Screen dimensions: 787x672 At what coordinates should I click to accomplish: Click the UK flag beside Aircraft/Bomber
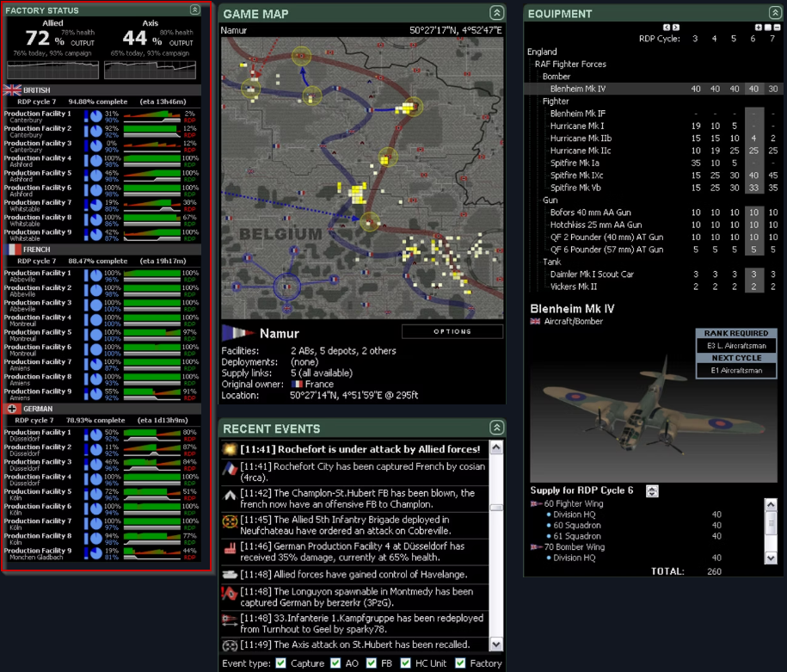pos(535,322)
